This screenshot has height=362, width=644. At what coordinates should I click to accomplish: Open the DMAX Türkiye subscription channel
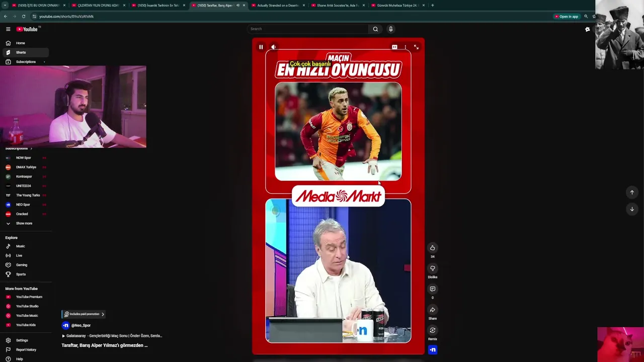[25, 167]
